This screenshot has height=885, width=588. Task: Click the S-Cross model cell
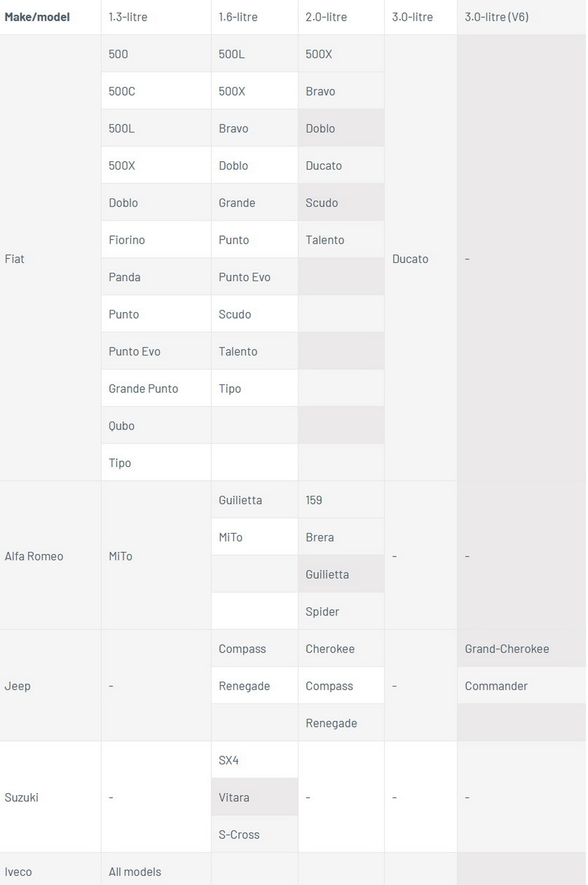click(x=239, y=835)
